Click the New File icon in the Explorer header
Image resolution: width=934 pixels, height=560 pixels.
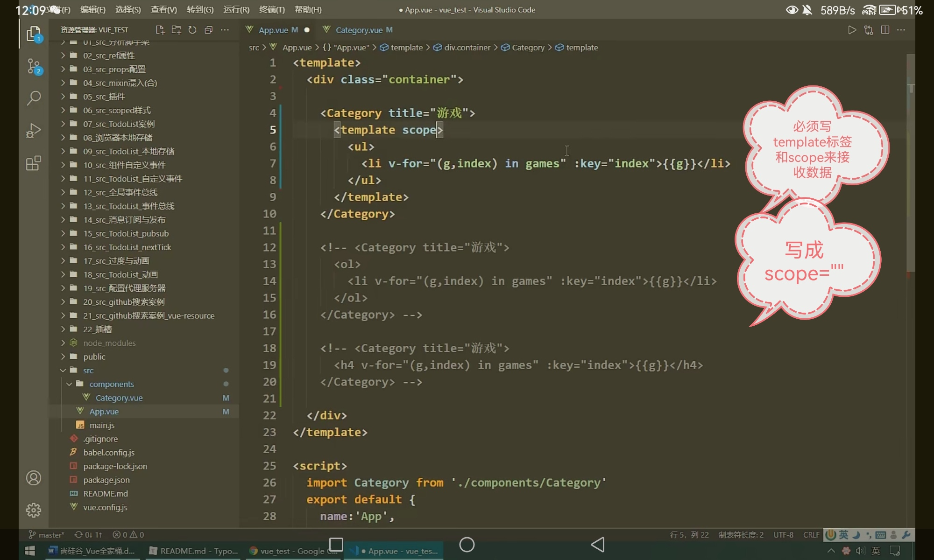[x=160, y=30]
